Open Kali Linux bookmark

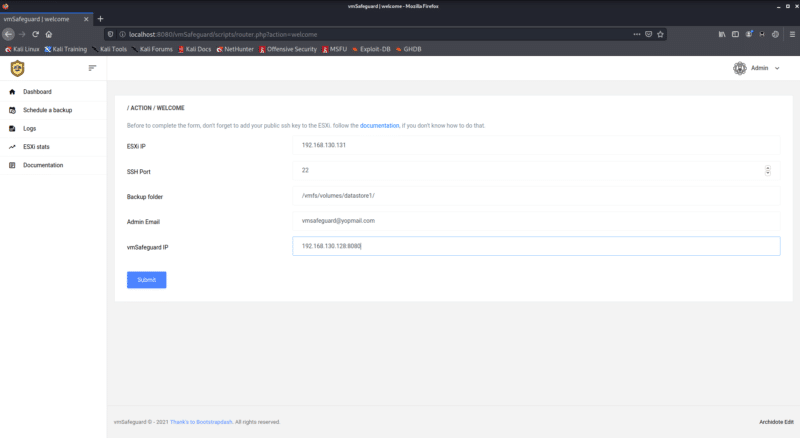tap(22, 49)
